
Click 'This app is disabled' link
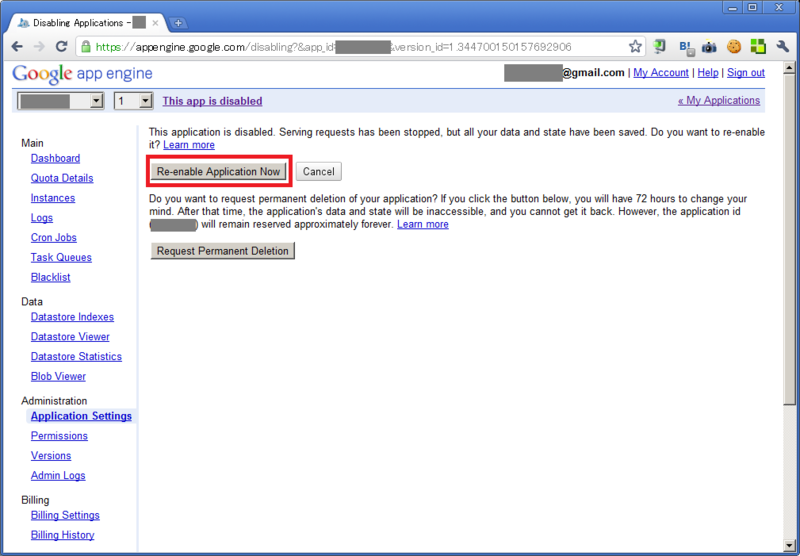[212, 101]
